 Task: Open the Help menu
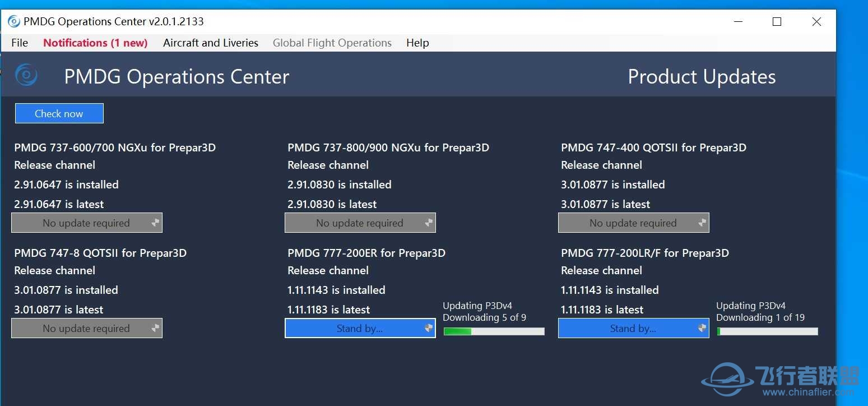[x=417, y=43]
